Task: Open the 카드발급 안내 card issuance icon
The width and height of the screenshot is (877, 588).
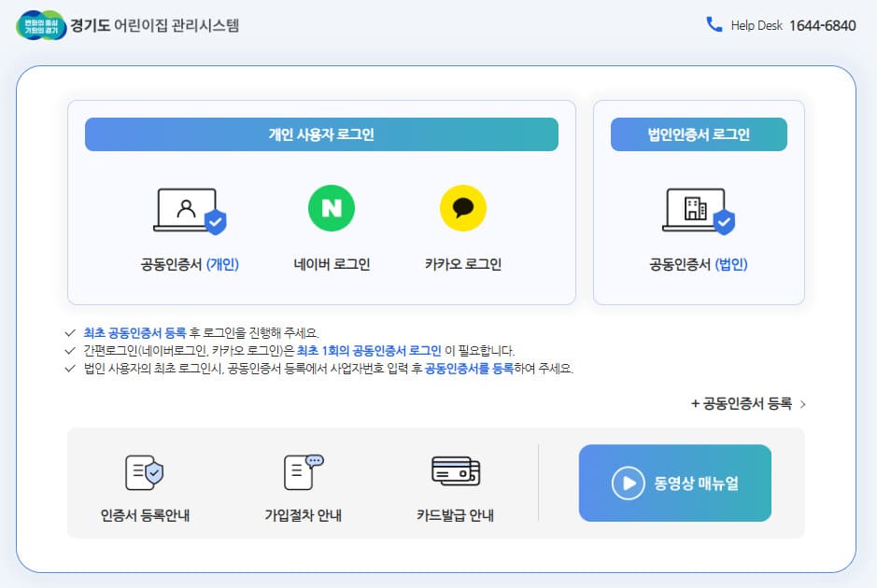Action: pyautogui.click(x=455, y=472)
